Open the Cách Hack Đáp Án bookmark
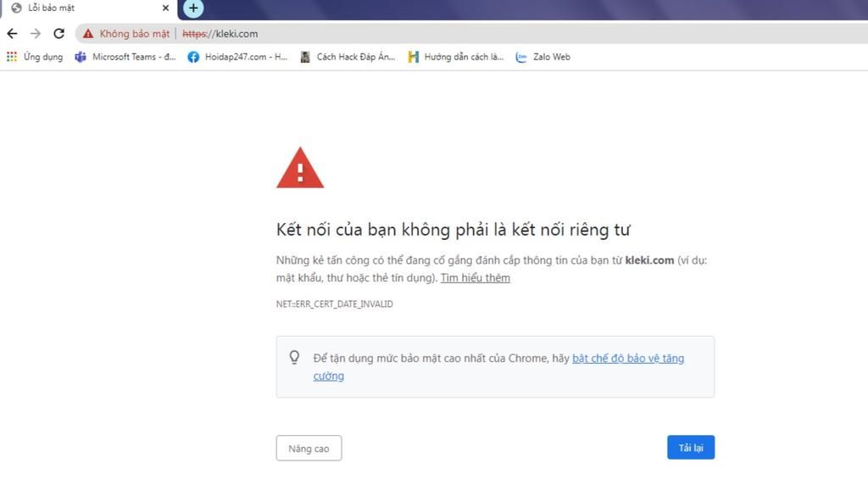 pos(348,57)
